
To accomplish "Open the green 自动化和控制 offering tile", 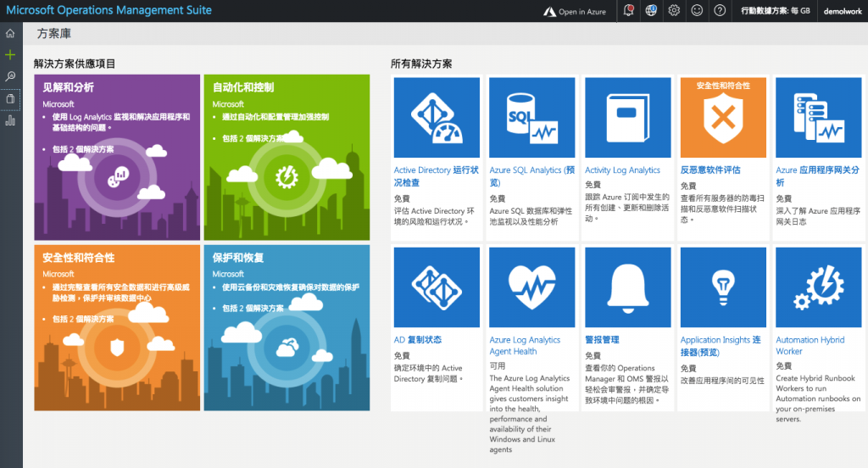I will 287,158.
